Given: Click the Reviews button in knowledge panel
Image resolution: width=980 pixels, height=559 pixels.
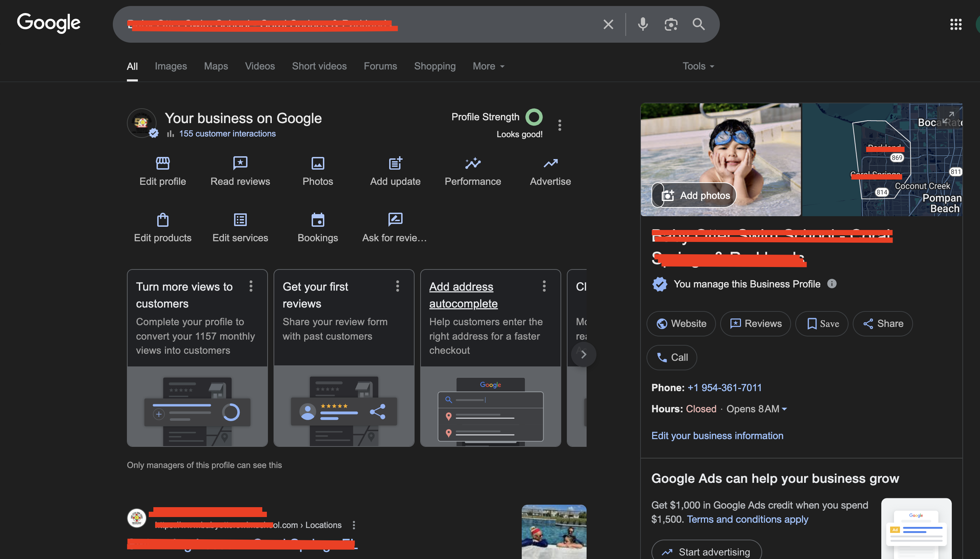Looking at the screenshot, I should pyautogui.click(x=755, y=324).
